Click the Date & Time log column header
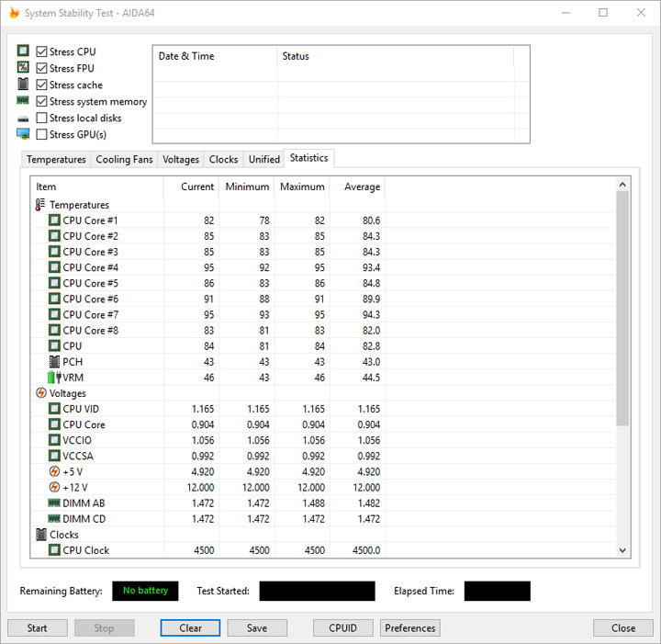The height and width of the screenshot is (644, 661). (x=215, y=56)
